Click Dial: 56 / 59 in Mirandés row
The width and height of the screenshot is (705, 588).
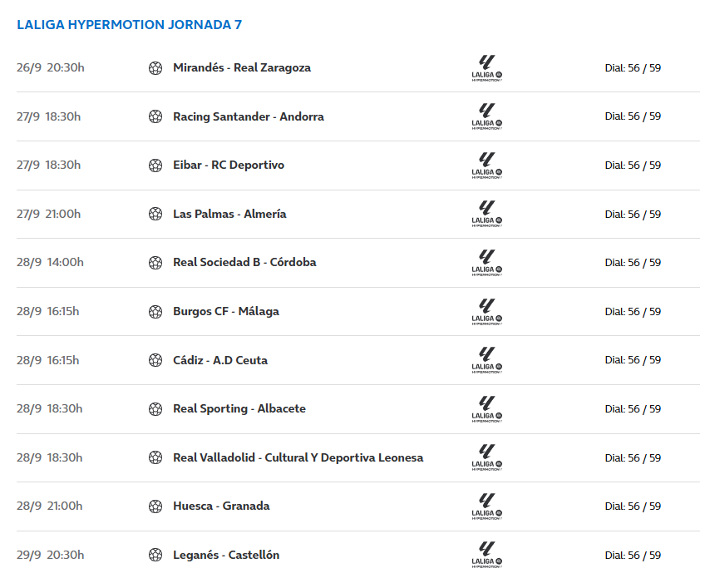(633, 68)
